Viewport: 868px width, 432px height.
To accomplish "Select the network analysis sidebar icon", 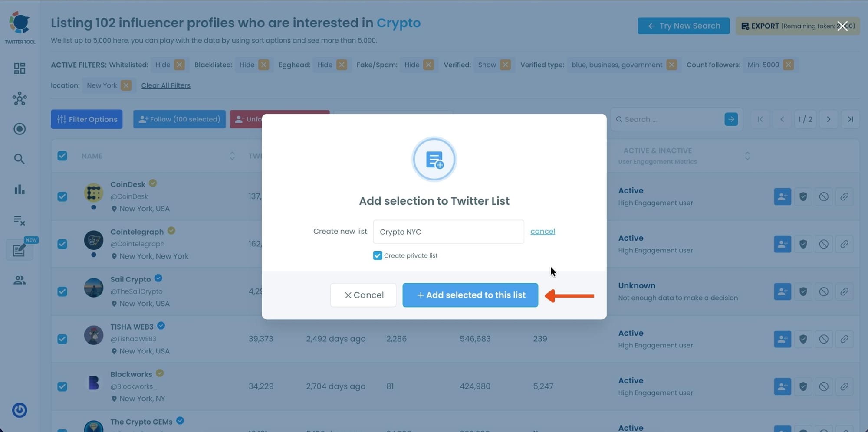I will [x=19, y=98].
